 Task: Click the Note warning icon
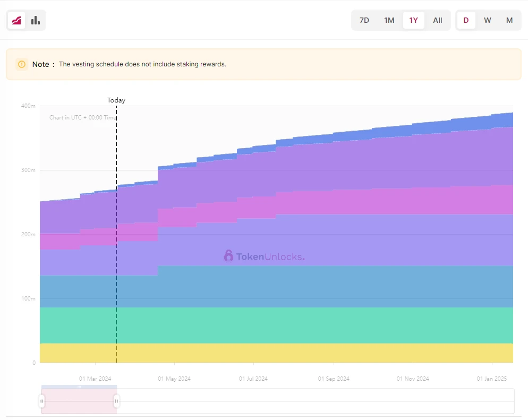21,64
